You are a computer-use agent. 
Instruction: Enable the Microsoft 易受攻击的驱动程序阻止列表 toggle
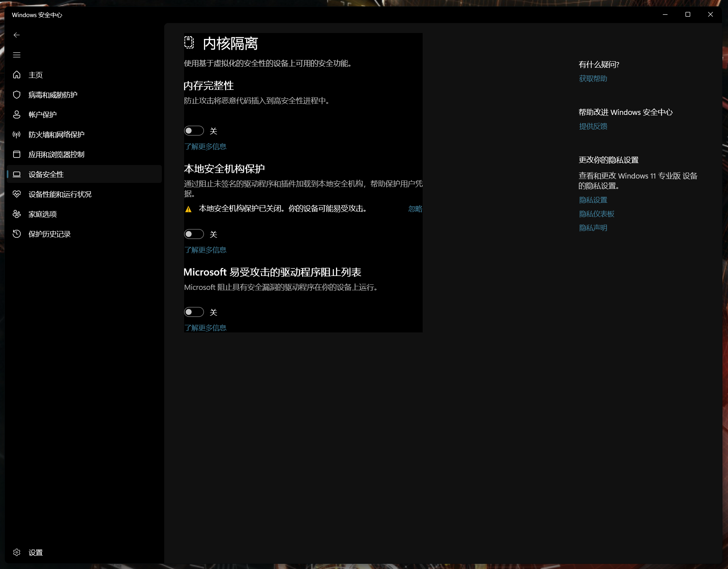[194, 312]
